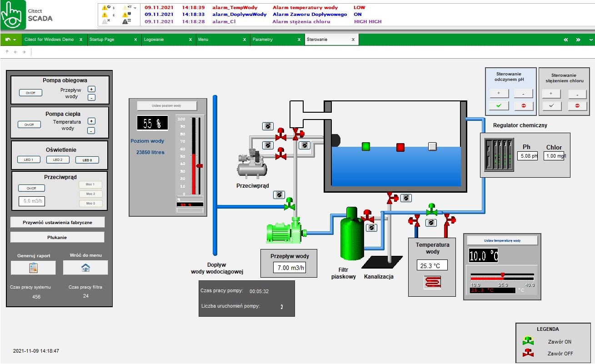Click the heating coil icon in Temperatura wody panel

pos(431,282)
